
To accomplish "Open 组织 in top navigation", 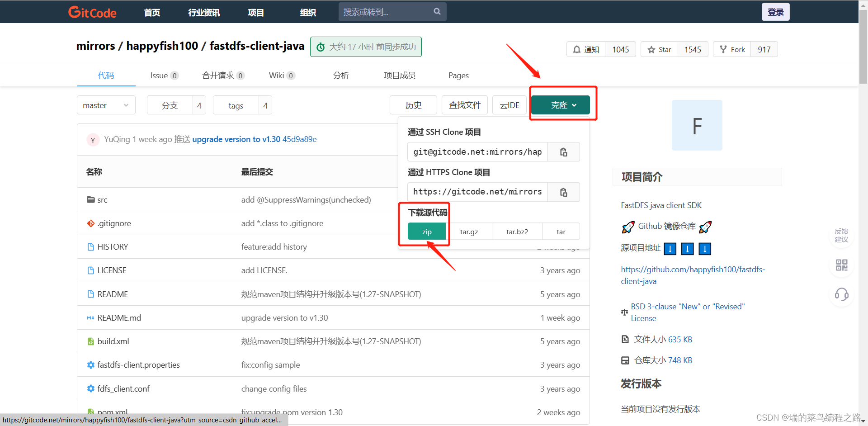I will 308,13.
